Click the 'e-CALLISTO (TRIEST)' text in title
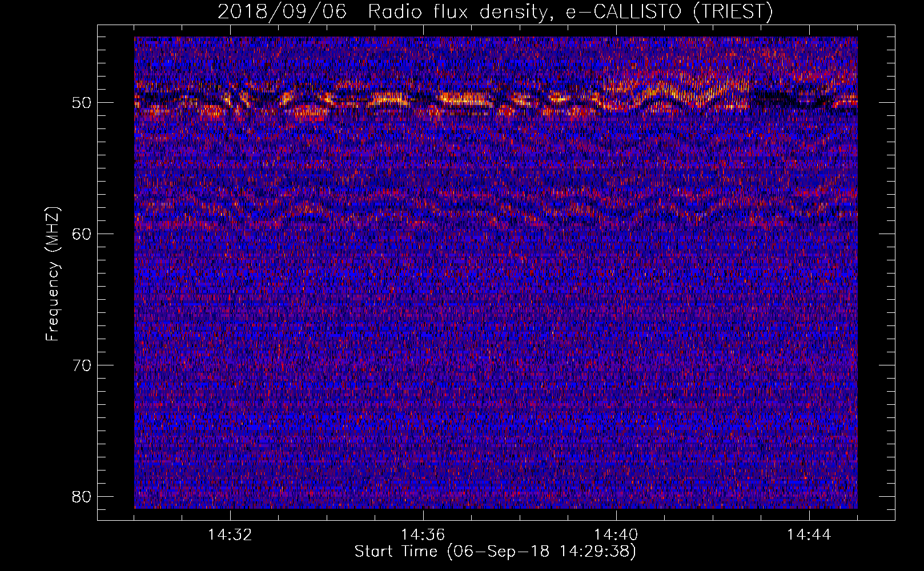 (669, 12)
